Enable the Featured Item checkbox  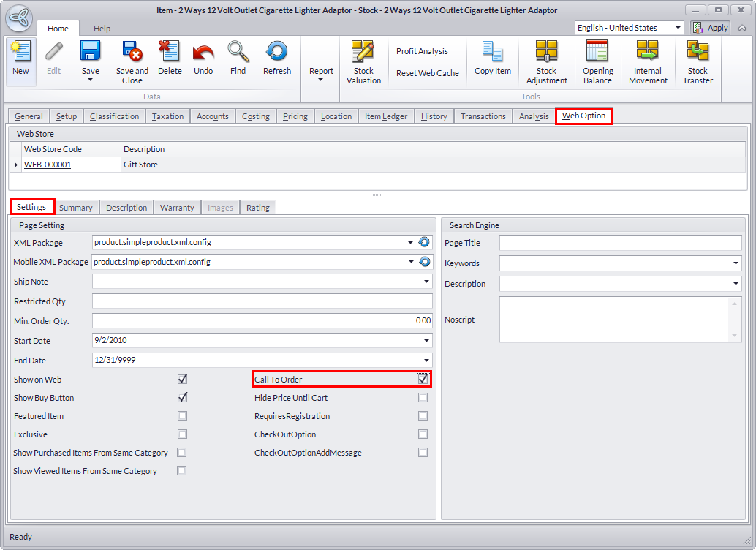tap(182, 416)
